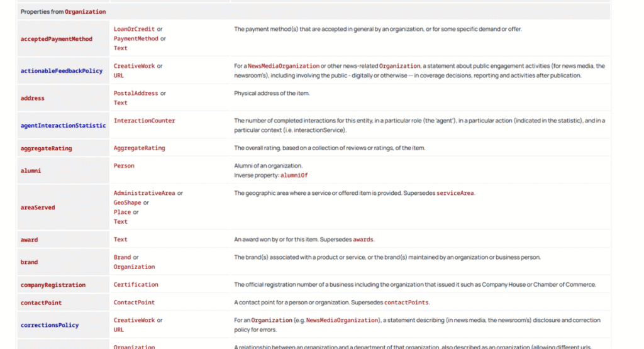The height and width of the screenshot is (349, 644).
Task: Click the contactPoints superseded link
Action: (x=406, y=302)
